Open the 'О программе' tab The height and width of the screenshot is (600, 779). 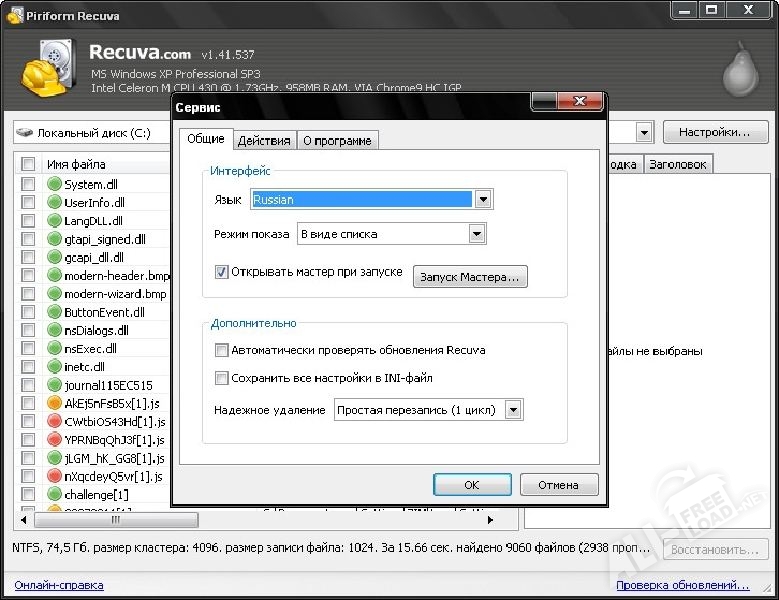coord(337,141)
